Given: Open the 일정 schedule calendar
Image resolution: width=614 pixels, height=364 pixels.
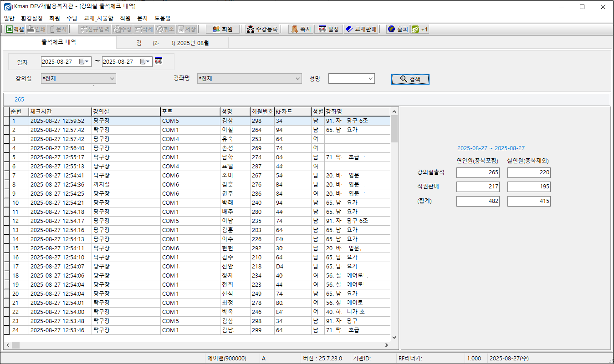Looking at the screenshot, I should [x=328, y=29].
